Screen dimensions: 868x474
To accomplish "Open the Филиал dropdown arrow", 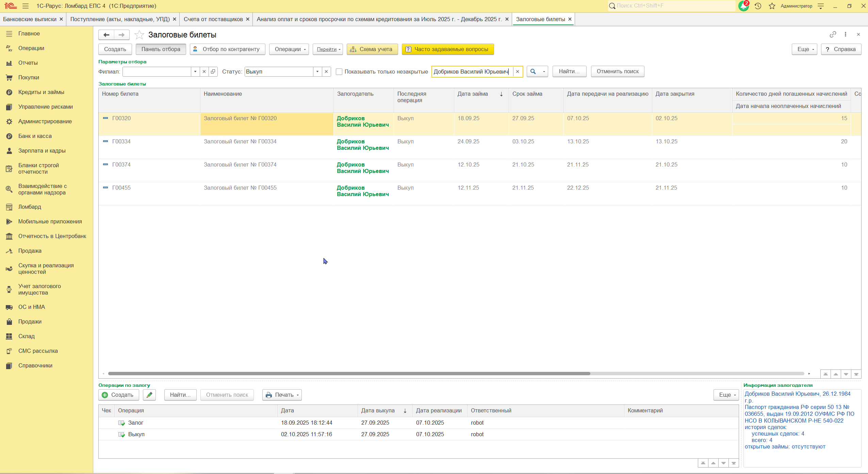I will pyautogui.click(x=195, y=72).
